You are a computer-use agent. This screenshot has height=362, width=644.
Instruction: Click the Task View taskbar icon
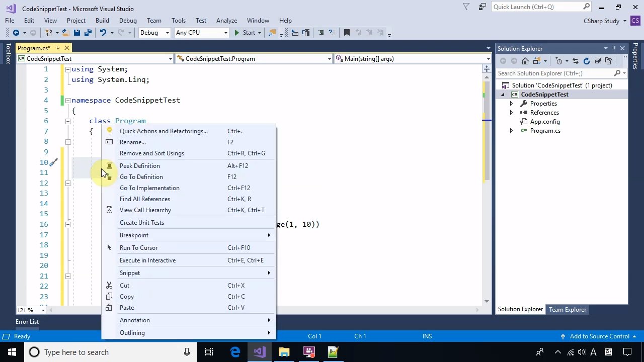pos(209,352)
